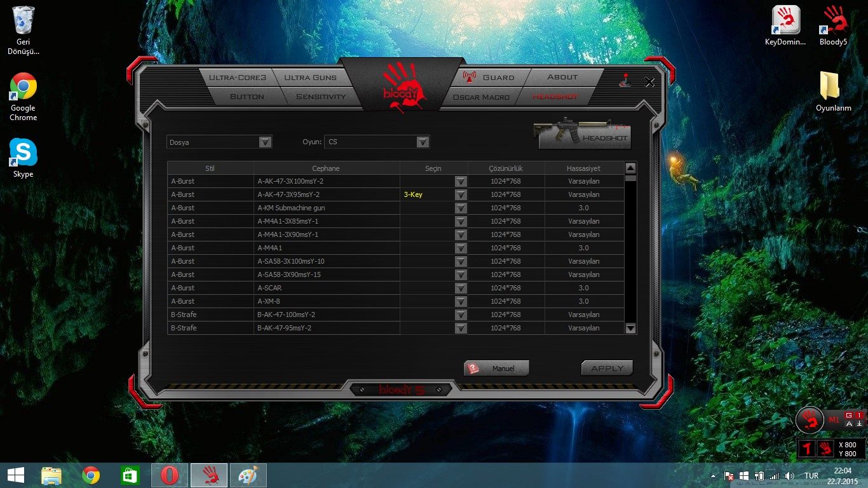Image resolution: width=868 pixels, height=488 pixels.
Task: Click the volume speaker tray icon
Action: click(789, 475)
